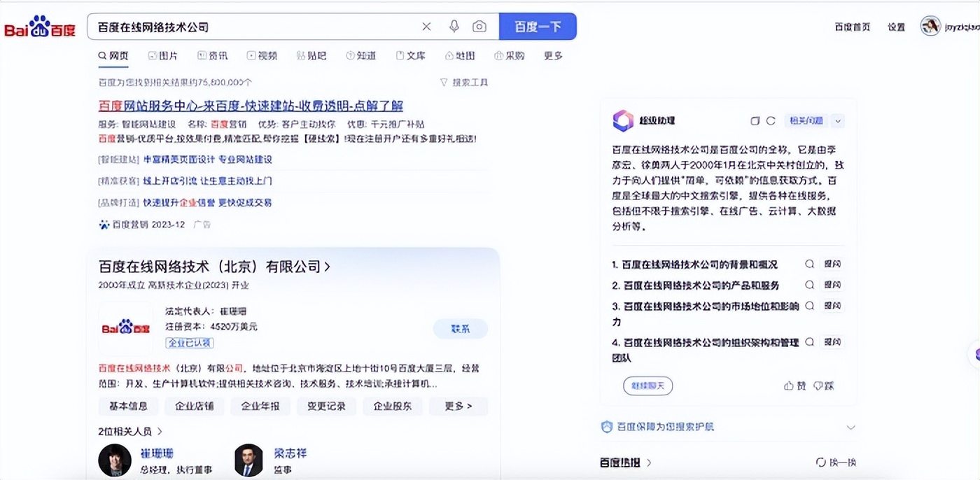Click search icon beside 组织架构和管理团队 question
This screenshot has width=980, height=480.
click(810, 343)
